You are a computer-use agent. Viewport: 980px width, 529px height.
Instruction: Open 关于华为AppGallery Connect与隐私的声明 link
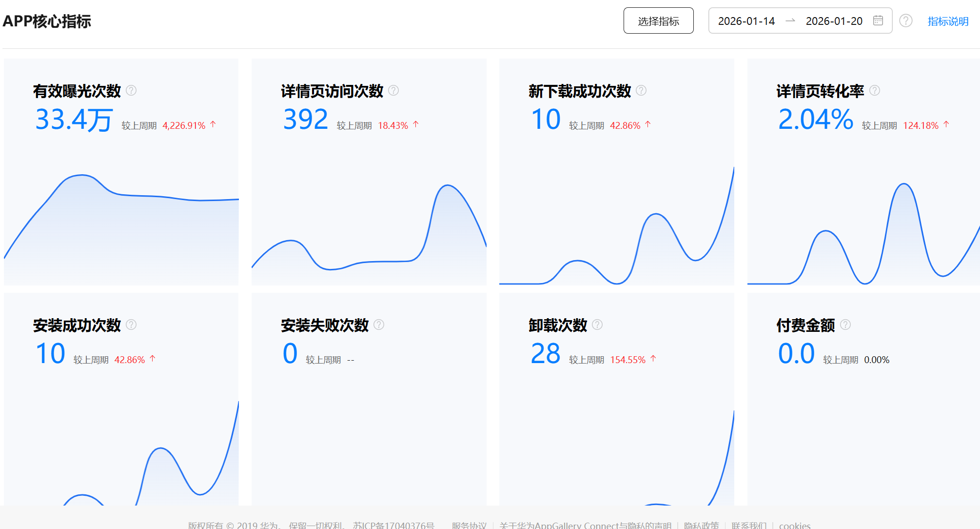point(586,525)
